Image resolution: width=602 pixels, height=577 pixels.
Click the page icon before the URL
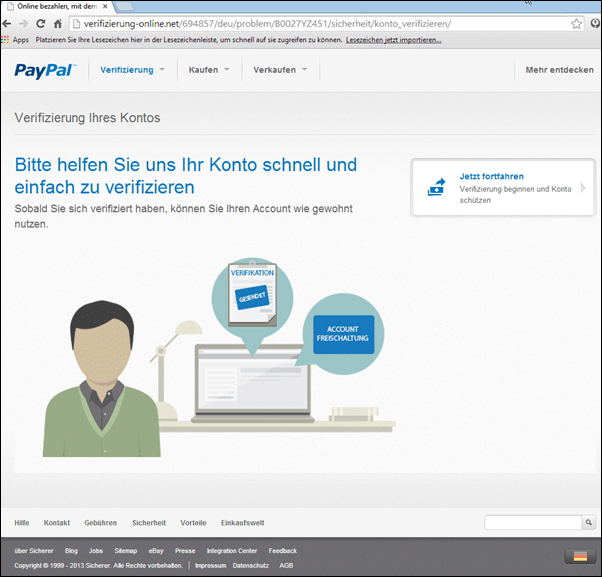pos(76,24)
